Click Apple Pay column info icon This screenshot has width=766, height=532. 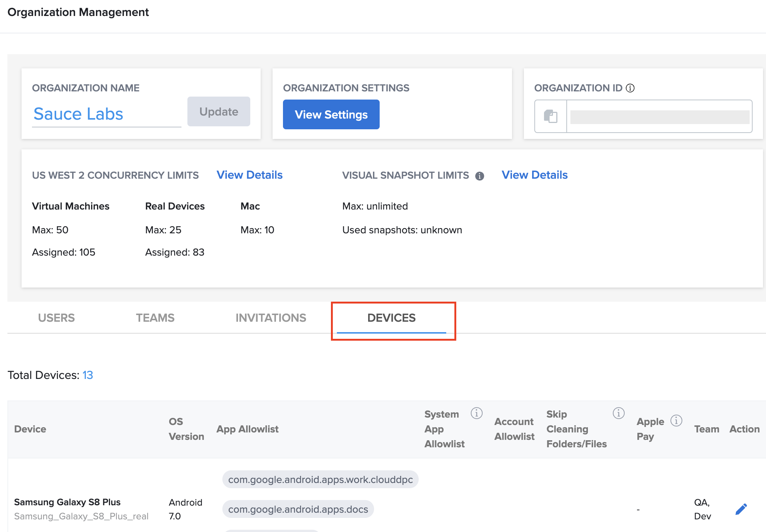click(676, 421)
